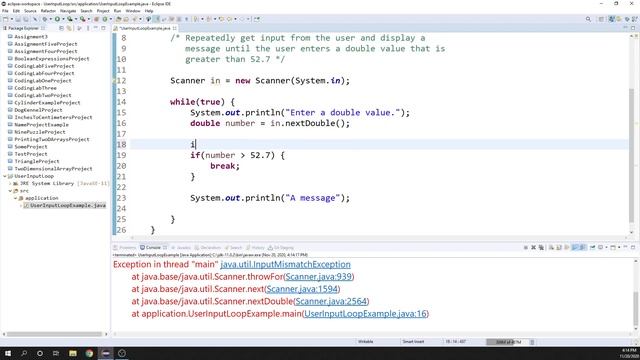Open the Help menu
The width and height of the screenshot is (640, 360).
pos(149,11)
